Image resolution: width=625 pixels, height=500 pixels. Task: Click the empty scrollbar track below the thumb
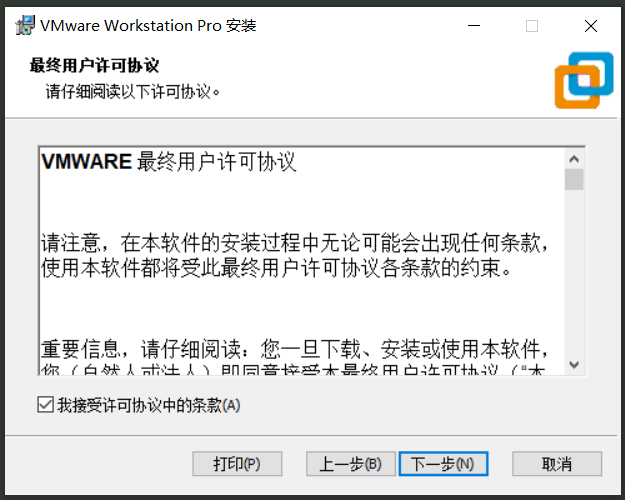point(574,280)
